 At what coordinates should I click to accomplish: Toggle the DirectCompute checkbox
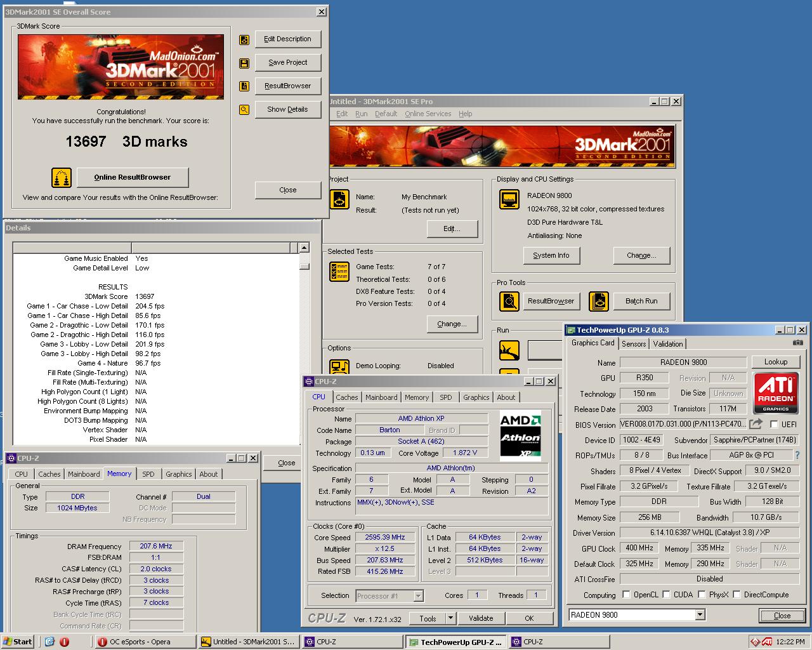pyautogui.click(x=737, y=595)
